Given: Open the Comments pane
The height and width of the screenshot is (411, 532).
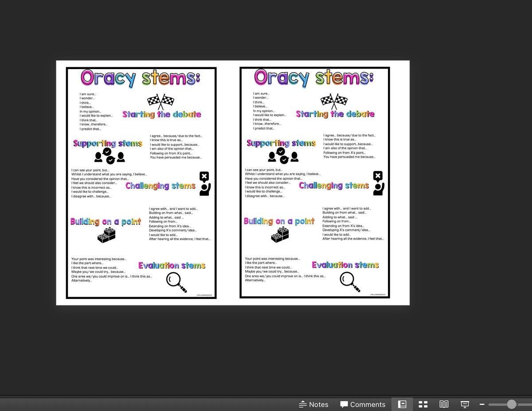Looking at the screenshot, I should 363,404.
